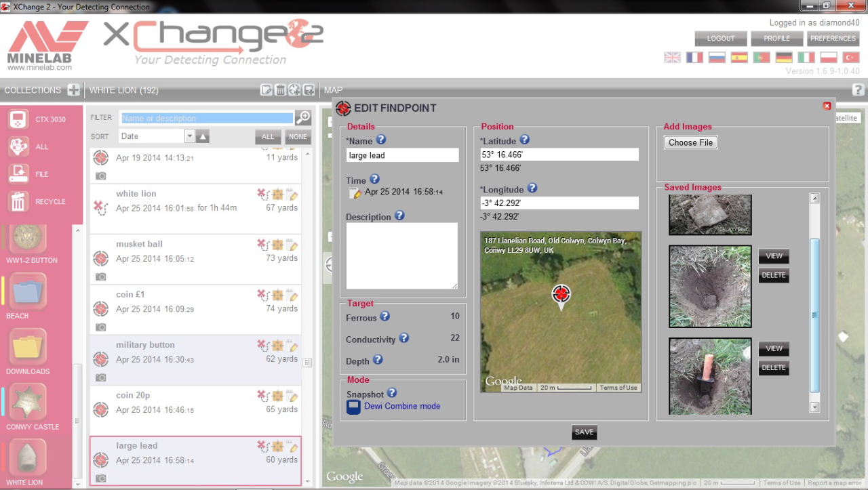Close the Edit Findpoint dialog
868x490 pixels.
coord(827,106)
